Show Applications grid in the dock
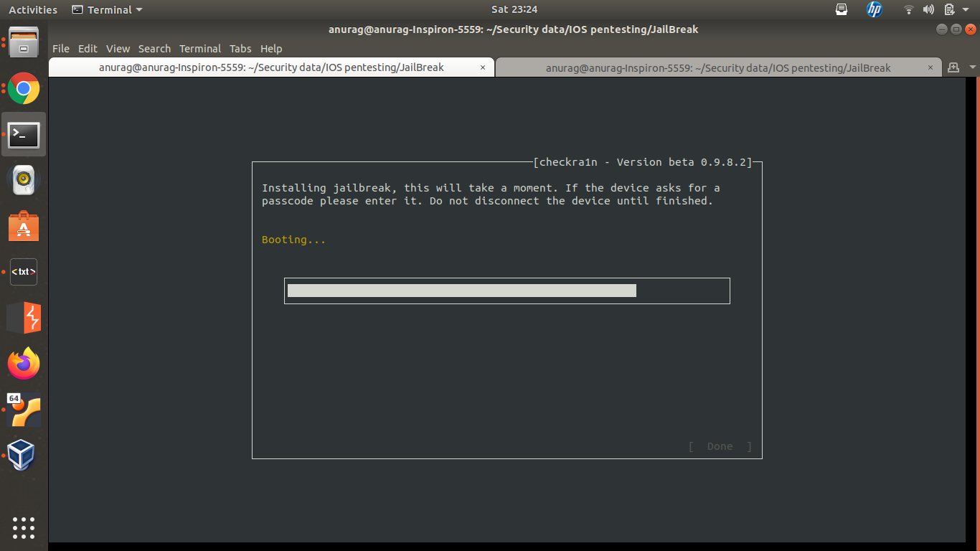The width and height of the screenshot is (980, 551). (x=24, y=527)
